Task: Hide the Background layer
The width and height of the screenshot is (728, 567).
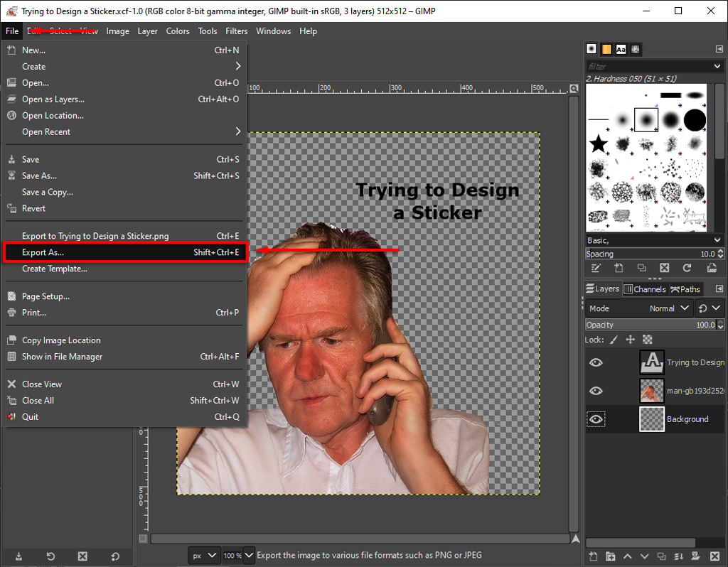Action: (x=596, y=419)
